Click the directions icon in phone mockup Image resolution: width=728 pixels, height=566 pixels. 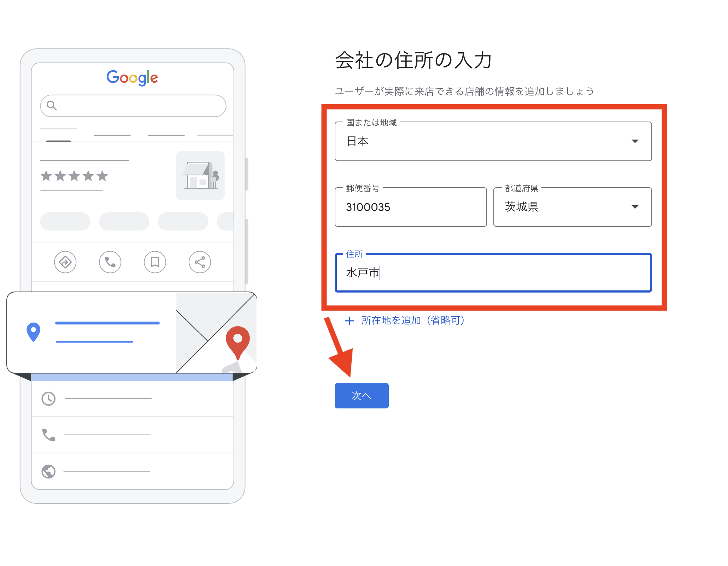click(x=65, y=262)
